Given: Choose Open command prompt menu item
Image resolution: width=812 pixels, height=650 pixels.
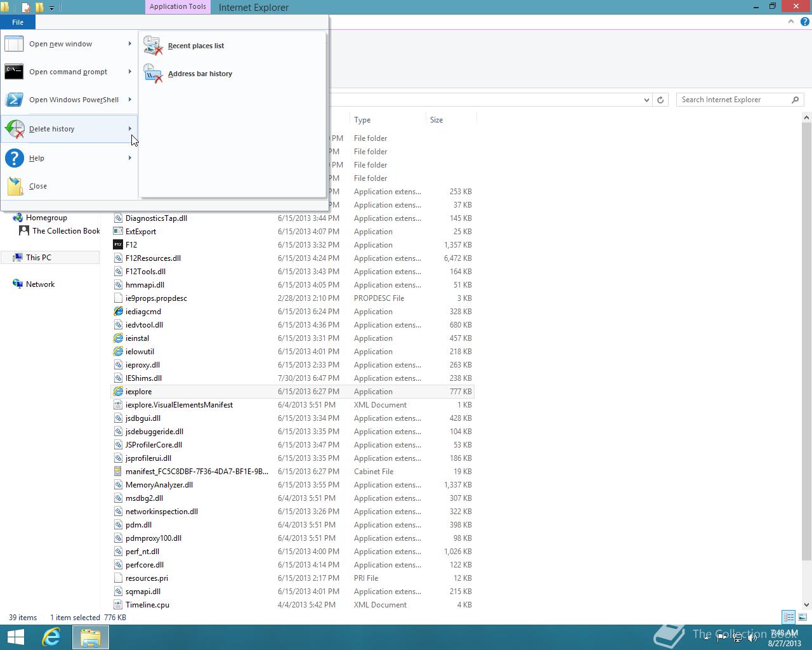Looking at the screenshot, I should (69, 72).
